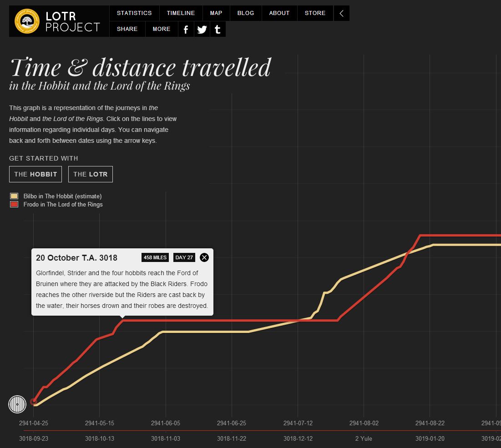This screenshot has width=501, height=448.
Task: Visit the Blog section
Action: [x=246, y=13]
